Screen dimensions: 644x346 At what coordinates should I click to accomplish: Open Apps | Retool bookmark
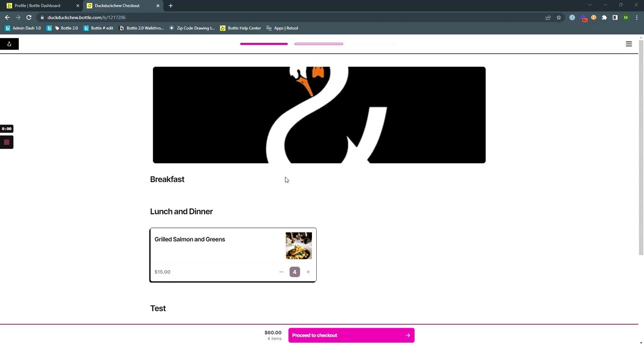[x=282, y=28]
